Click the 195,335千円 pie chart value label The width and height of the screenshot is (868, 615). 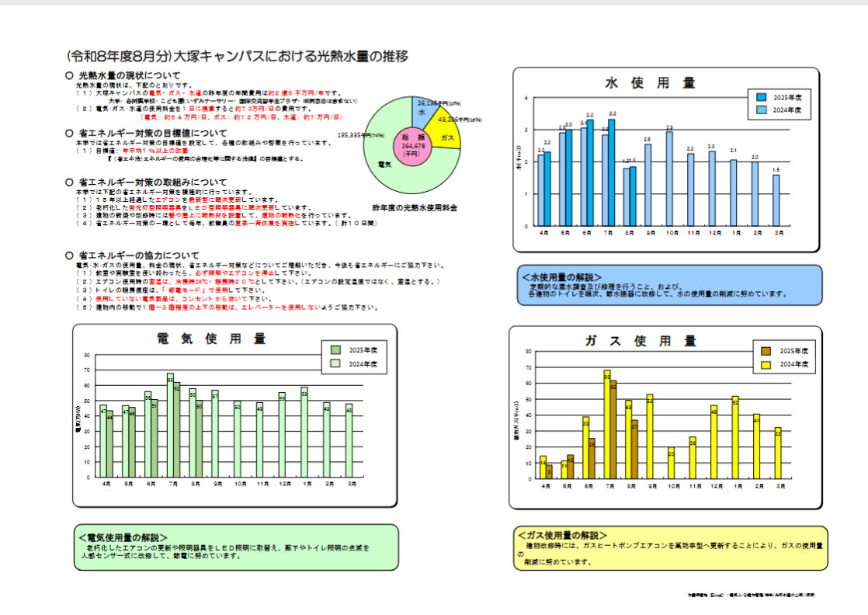click(x=361, y=136)
